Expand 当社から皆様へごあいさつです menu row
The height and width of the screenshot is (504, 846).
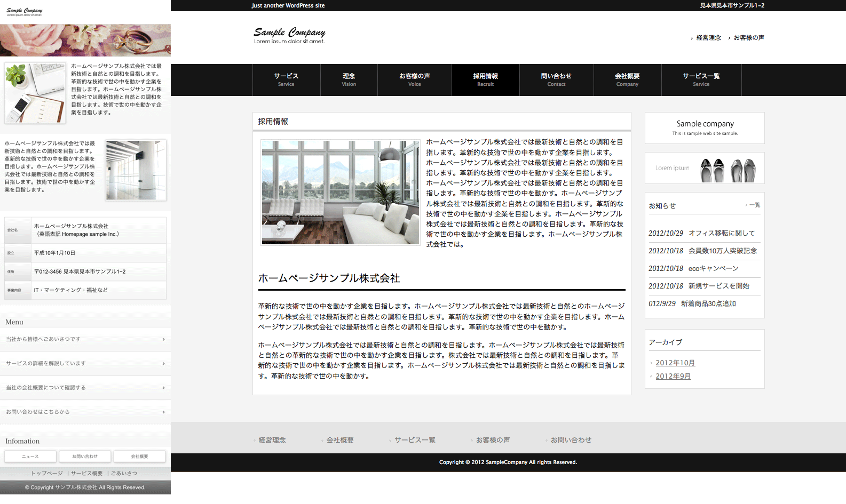pos(85,339)
